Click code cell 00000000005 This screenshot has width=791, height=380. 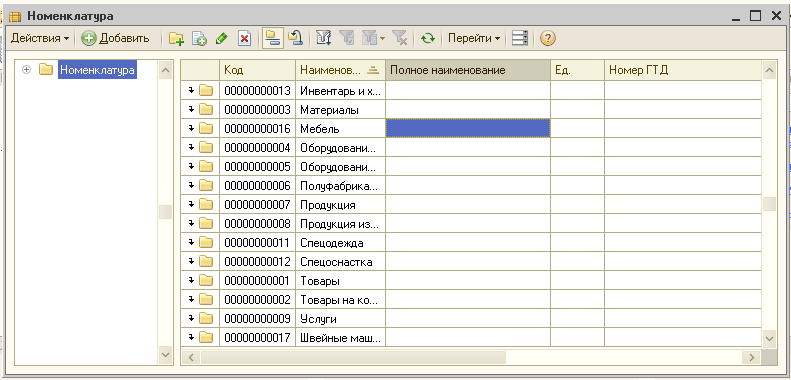pyautogui.click(x=257, y=167)
